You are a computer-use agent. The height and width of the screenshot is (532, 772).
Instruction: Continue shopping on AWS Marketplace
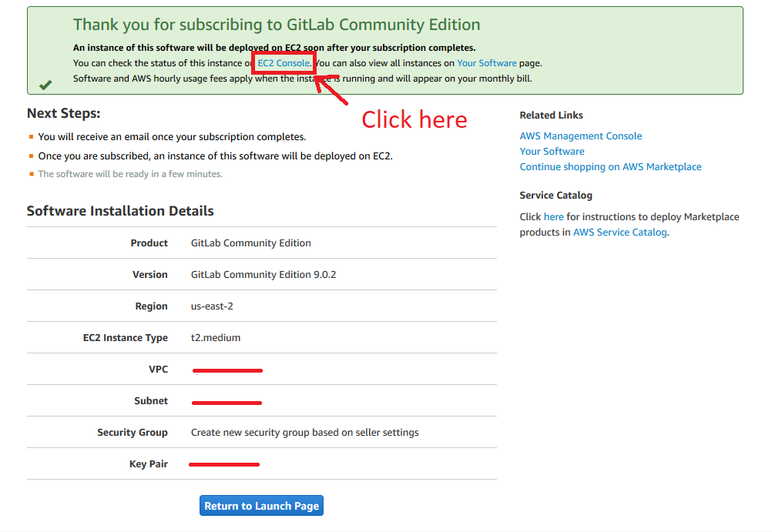click(x=610, y=167)
